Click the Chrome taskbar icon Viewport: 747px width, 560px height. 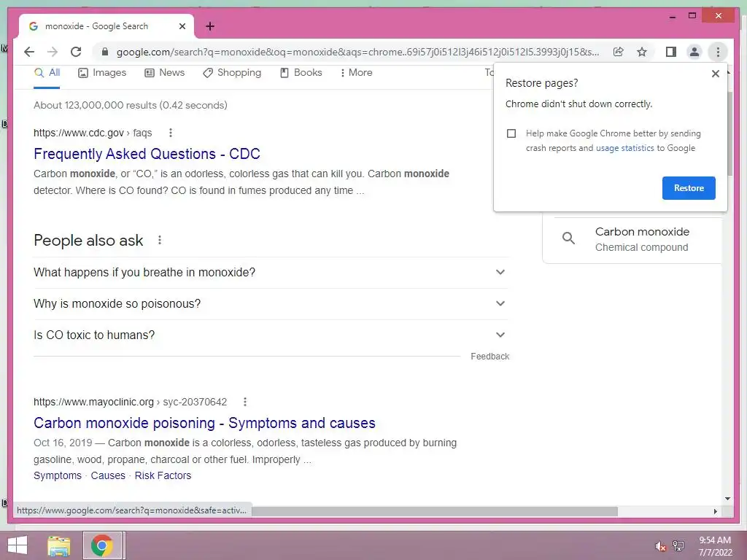101,545
